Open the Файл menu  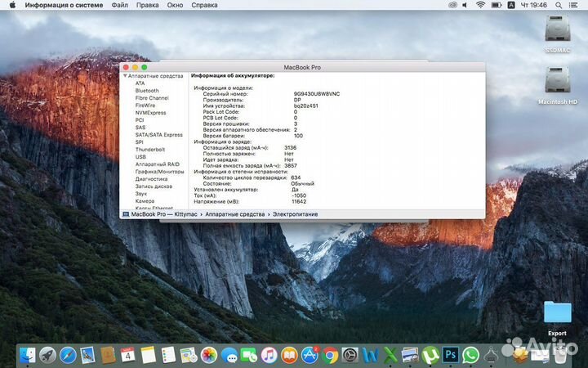[119, 5]
